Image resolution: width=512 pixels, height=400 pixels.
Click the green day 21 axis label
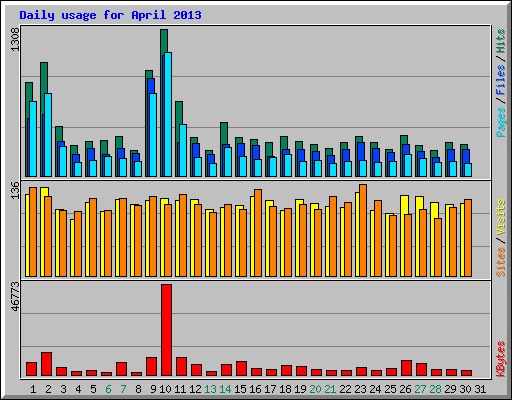point(330,389)
